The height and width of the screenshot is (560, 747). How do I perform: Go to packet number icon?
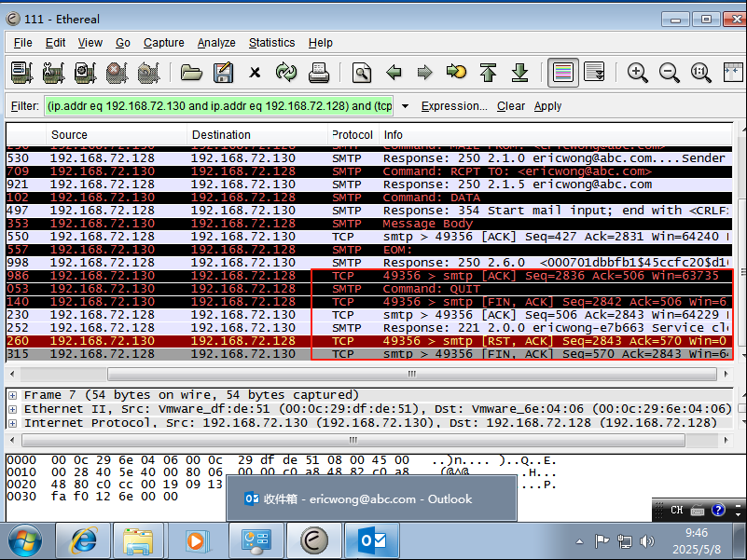pyautogui.click(x=456, y=73)
